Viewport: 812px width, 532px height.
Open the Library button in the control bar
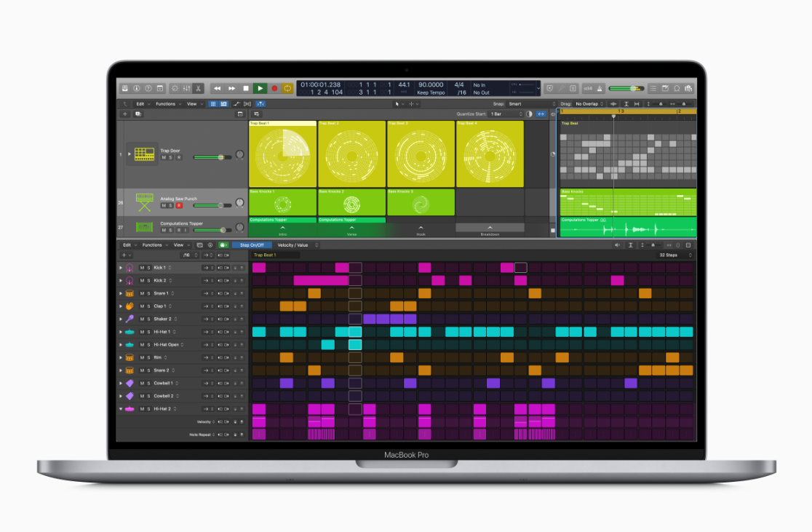coord(125,89)
